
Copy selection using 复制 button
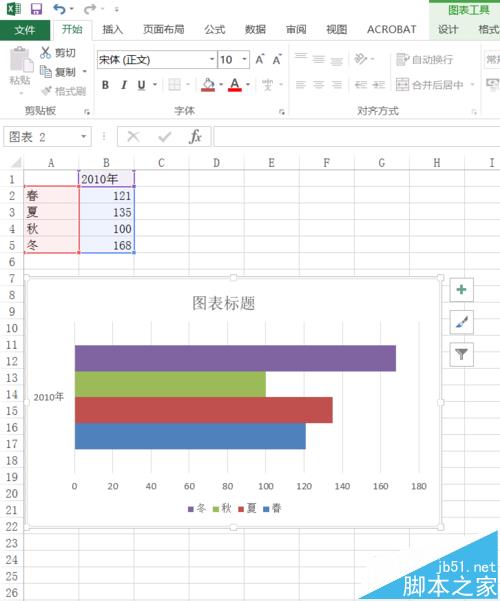pos(59,72)
